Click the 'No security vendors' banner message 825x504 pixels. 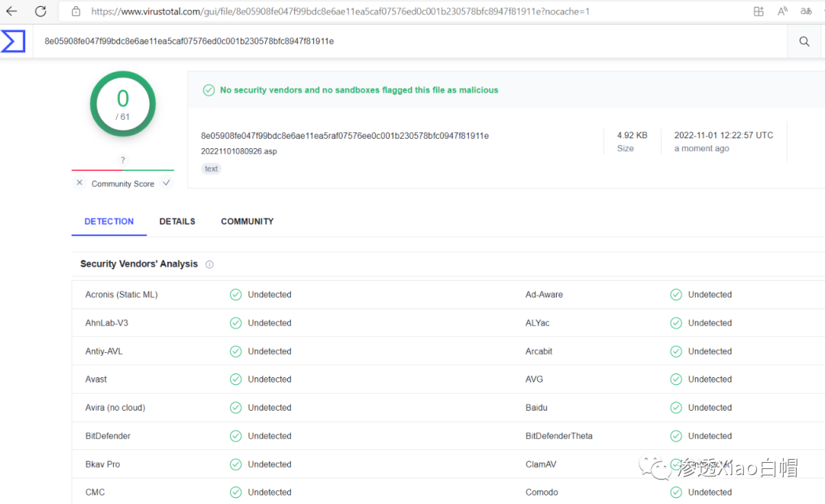[x=359, y=90]
